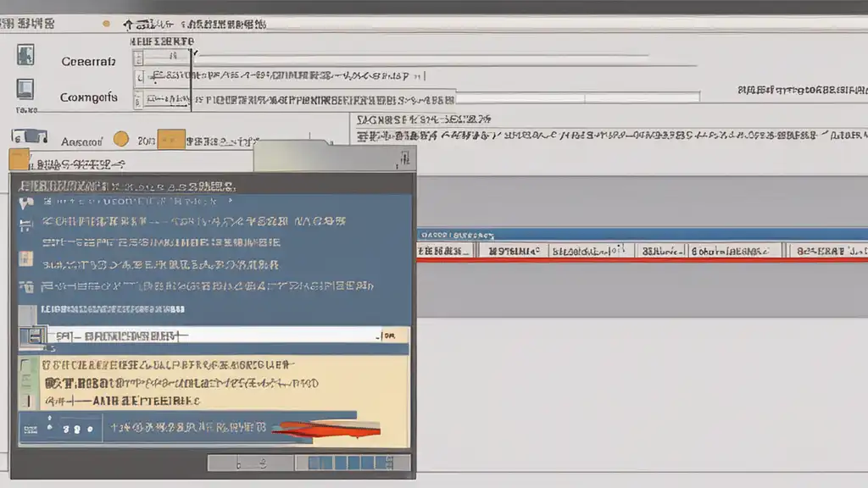Click the picture icon beside the Ceerrafz label
Screen dimensions: 868x488
coord(25,55)
